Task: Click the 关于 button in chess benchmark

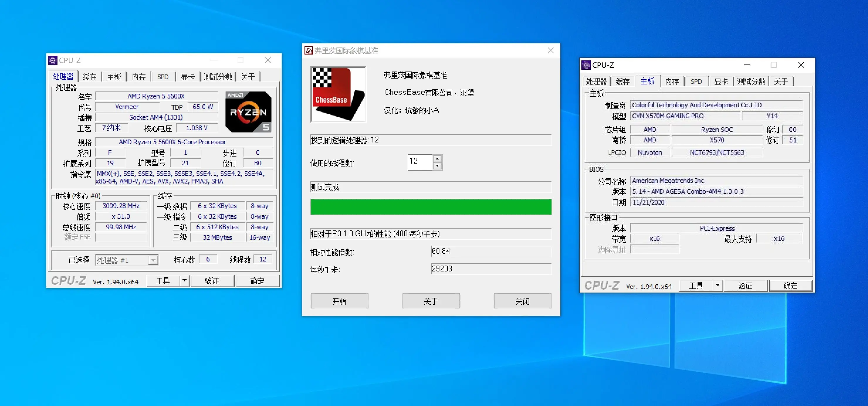Action: (431, 301)
